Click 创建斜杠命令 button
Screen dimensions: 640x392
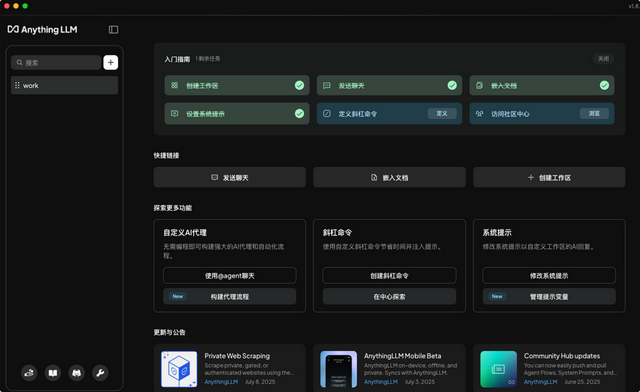389,276
